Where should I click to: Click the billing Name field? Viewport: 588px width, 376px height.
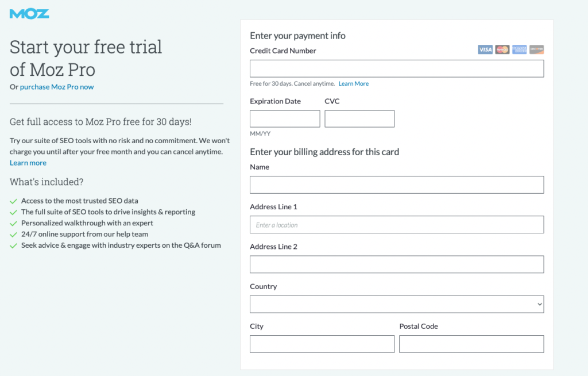(x=396, y=185)
